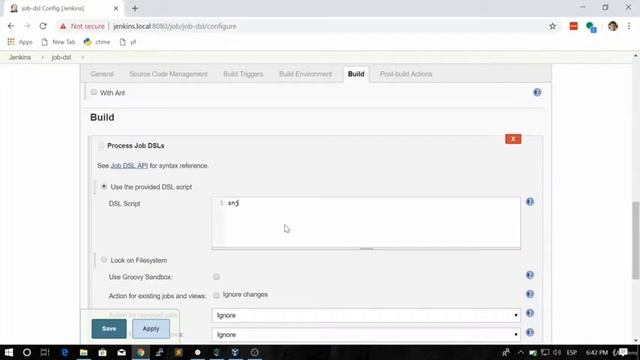Open help for Use Groovy Sandbox
This screenshot has height=360, width=640.
530,275
